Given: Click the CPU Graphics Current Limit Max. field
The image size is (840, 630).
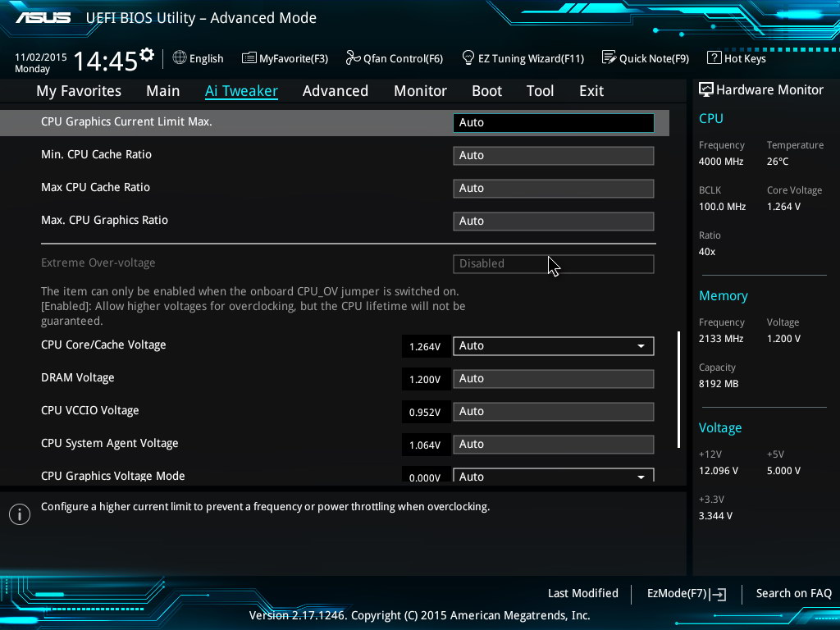Looking at the screenshot, I should 553,122.
